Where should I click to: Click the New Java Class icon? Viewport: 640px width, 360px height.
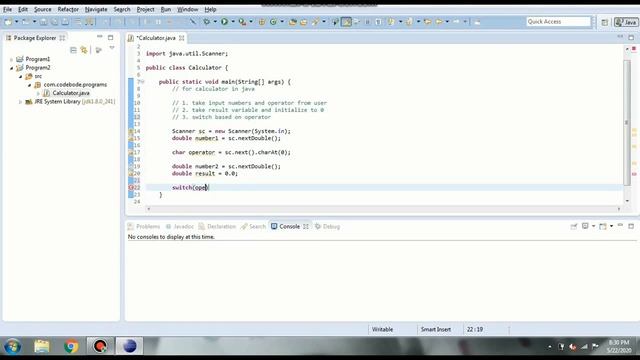click(x=273, y=22)
